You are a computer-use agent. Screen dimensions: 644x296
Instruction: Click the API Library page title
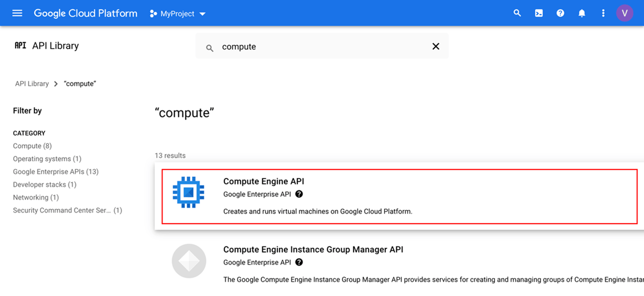point(55,46)
